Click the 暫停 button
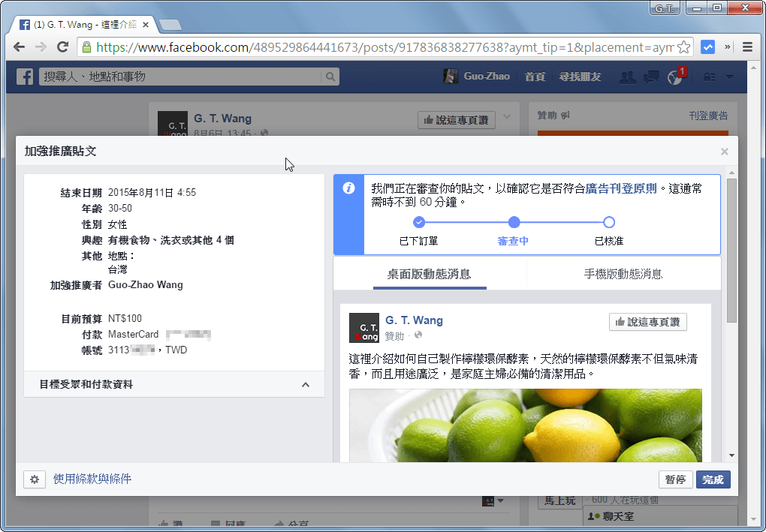Screen dimensions: 766x532 (675, 479)
